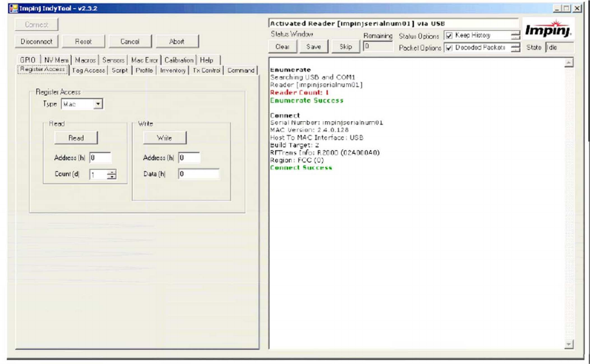Viewport: 590px width, 364px height.
Task: Adjust the Read Count spinner arrows
Action: [x=111, y=175]
